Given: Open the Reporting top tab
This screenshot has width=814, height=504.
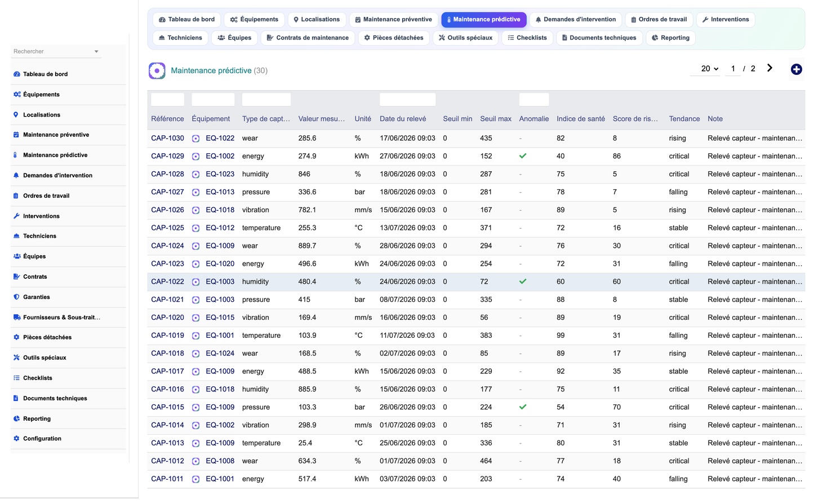Looking at the screenshot, I should [x=670, y=38].
